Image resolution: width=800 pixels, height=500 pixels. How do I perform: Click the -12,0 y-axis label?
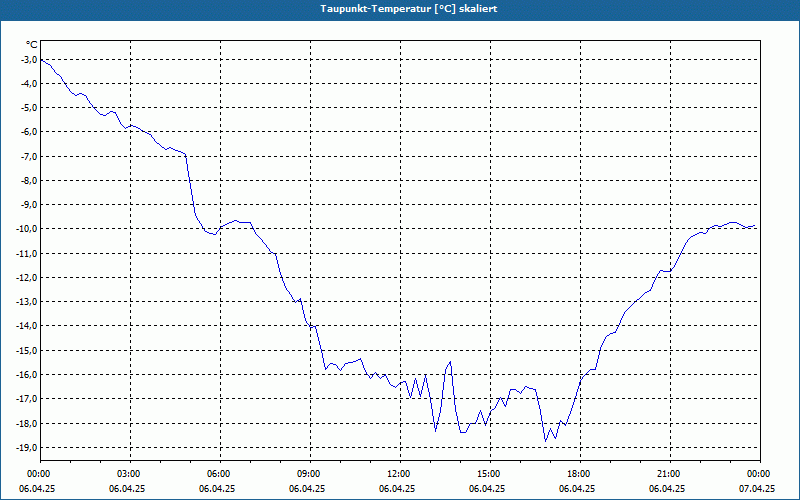(x=27, y=277)
